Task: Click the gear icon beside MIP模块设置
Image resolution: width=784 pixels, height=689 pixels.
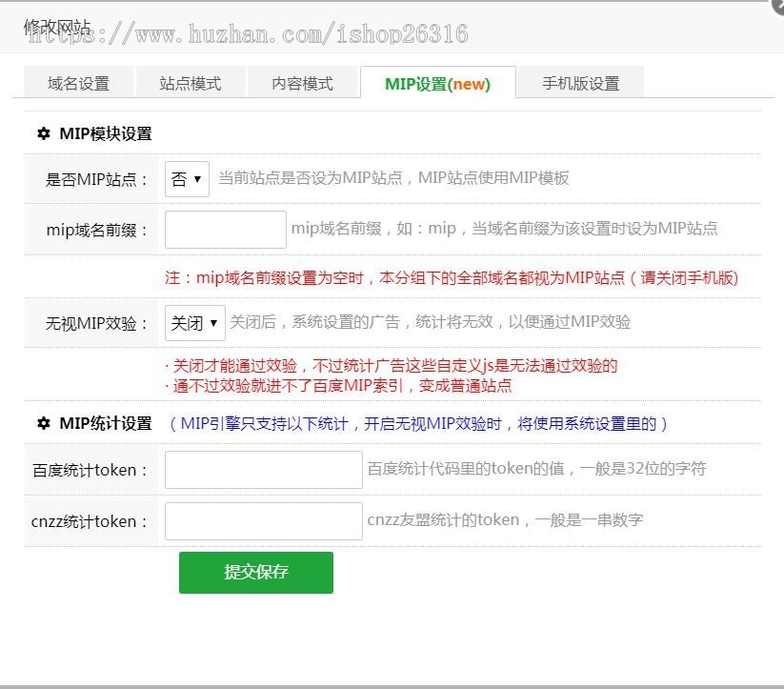Action: click(43, 134)
